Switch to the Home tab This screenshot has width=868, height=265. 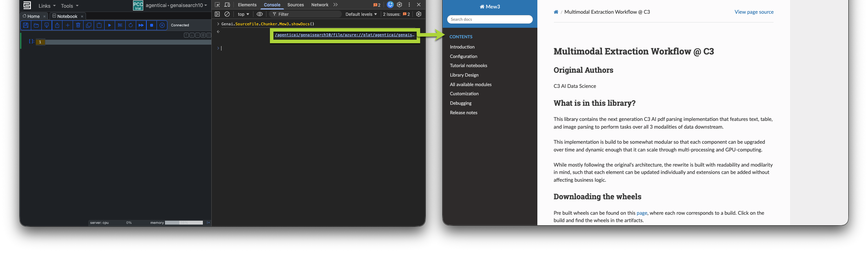coord(33,16)
